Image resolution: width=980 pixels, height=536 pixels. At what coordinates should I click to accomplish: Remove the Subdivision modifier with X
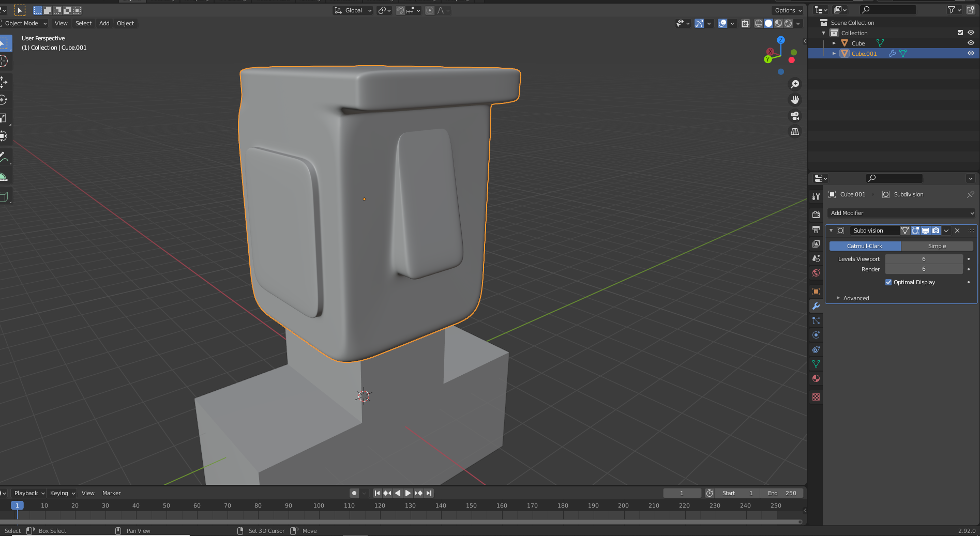pyautogui.click(x=957, y=231)
